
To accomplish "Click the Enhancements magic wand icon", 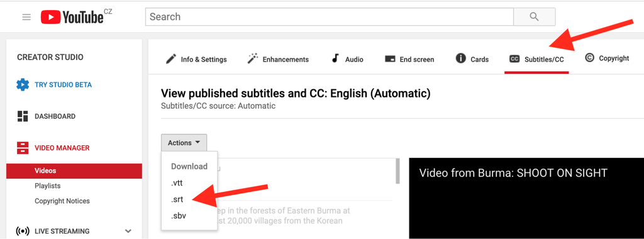I will pyautogui.click(x=253, y=58).
